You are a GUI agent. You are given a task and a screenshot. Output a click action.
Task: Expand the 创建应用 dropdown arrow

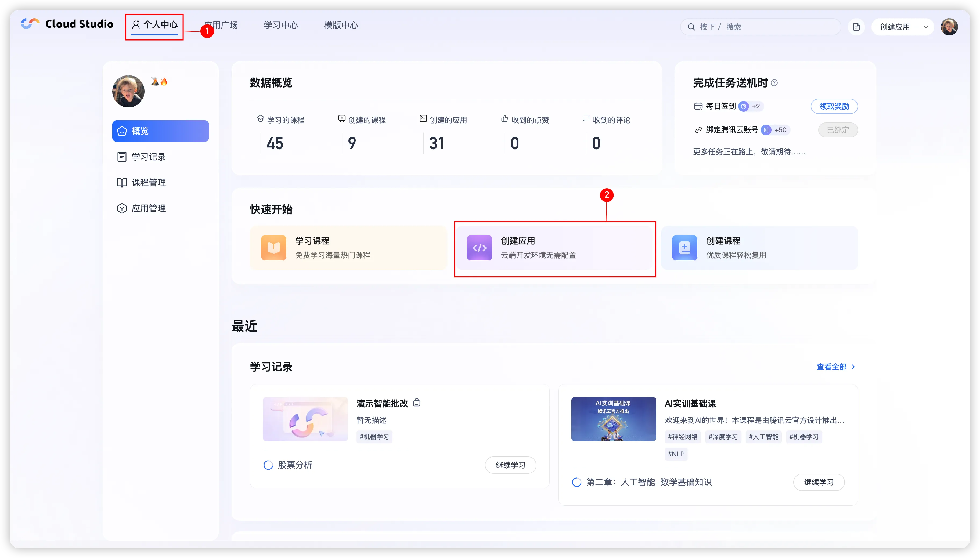pos(925,27)
